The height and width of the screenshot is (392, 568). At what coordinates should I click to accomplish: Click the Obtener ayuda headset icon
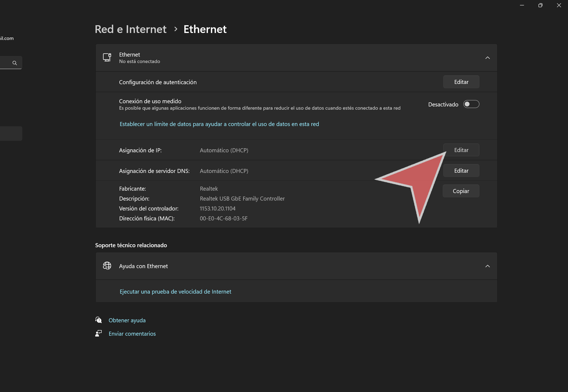point(98,320)
